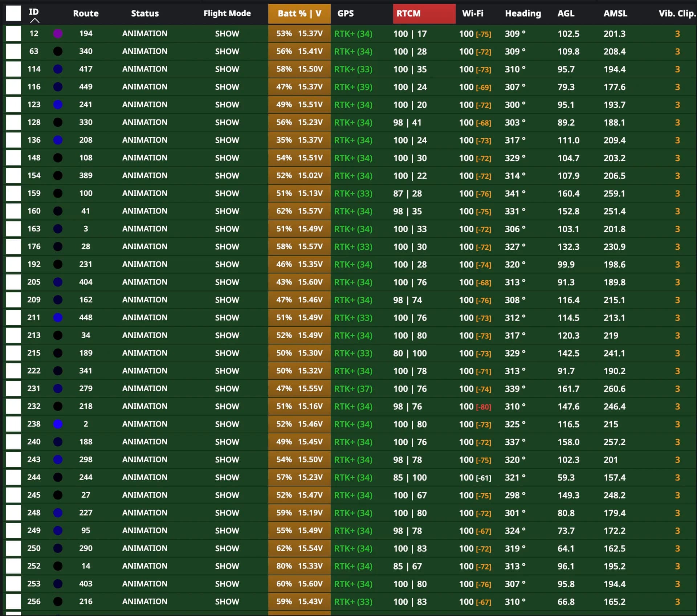Click the red RTCM column header
Viewport: 697px width, 616px height.
tap(424, 14)
